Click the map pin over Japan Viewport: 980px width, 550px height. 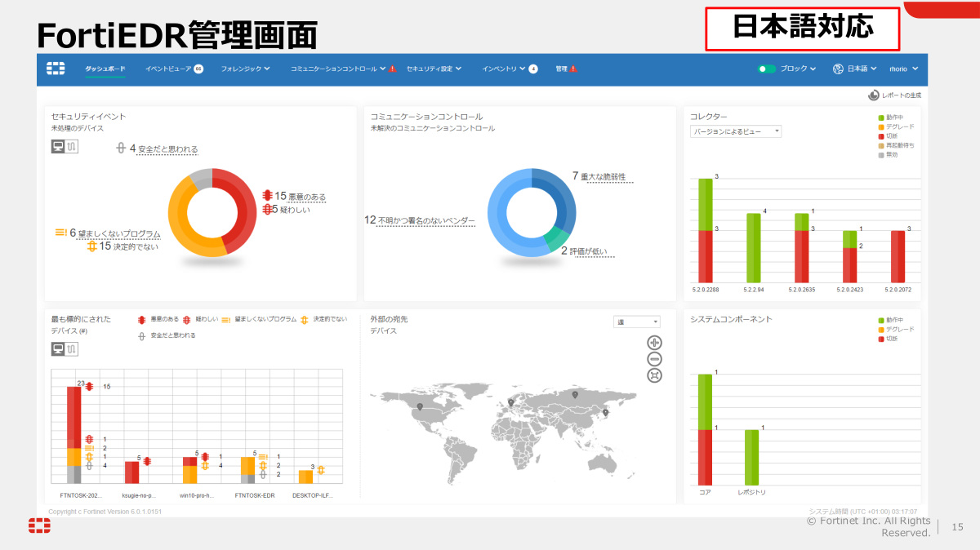click(x=605, y=413)
